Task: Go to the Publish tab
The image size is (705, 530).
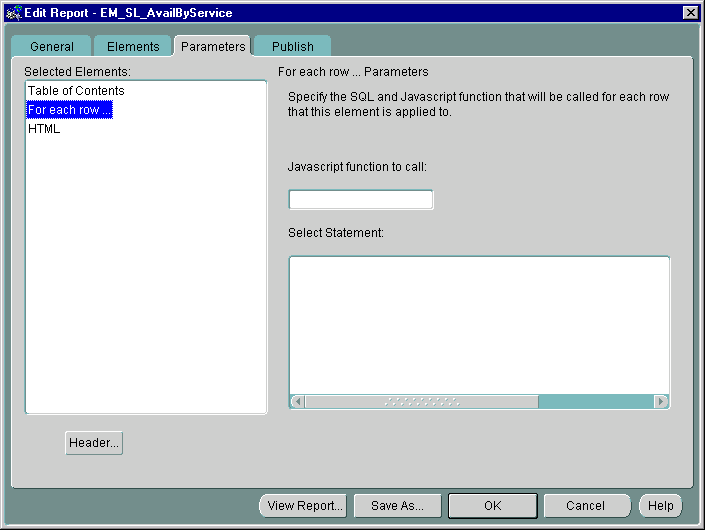Action: [x=293, y=46]
